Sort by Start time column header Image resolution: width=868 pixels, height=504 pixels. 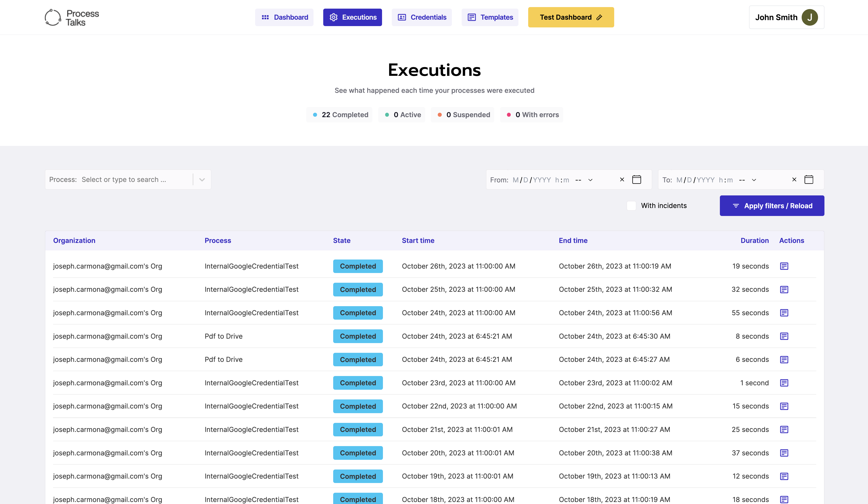[418, 241]
